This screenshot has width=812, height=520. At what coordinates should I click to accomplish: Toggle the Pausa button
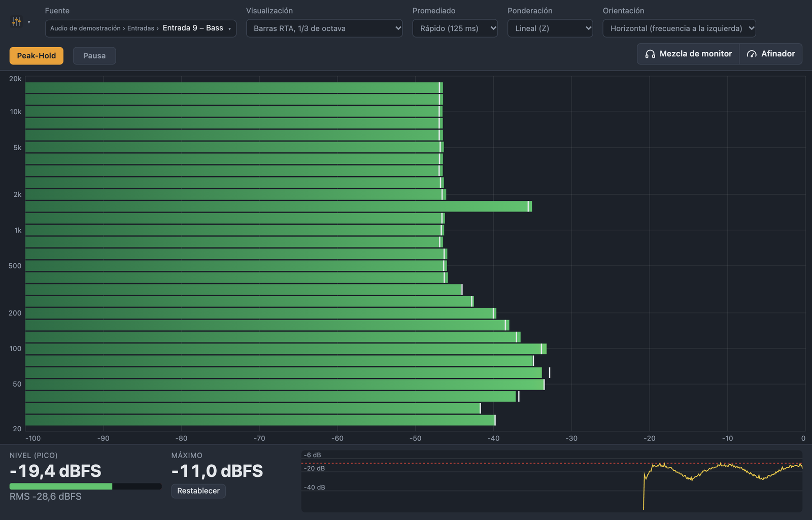(x=94, y=56)
